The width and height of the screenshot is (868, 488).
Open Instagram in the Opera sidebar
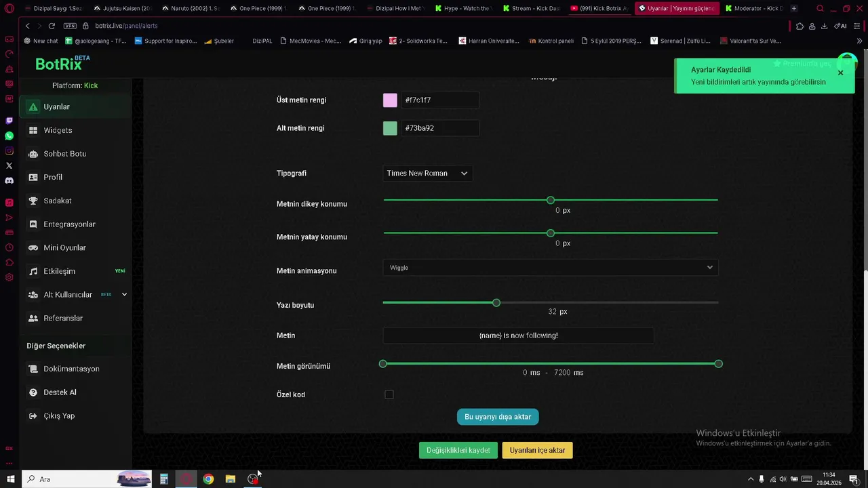click(x=9, y=150)
